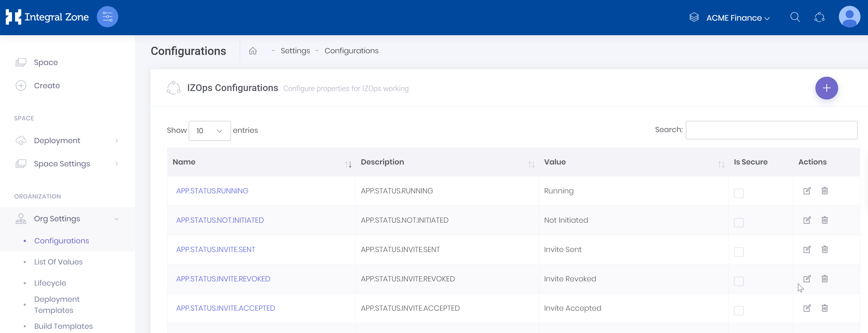Screen dimensions: 868x333
Task: Click the IZOps Configurations section icon
Action: pyautogui.click(x=174, y=88)
